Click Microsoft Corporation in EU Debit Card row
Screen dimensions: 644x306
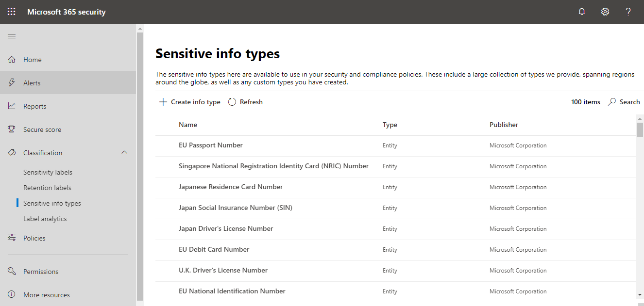click(x=518, y=250)
